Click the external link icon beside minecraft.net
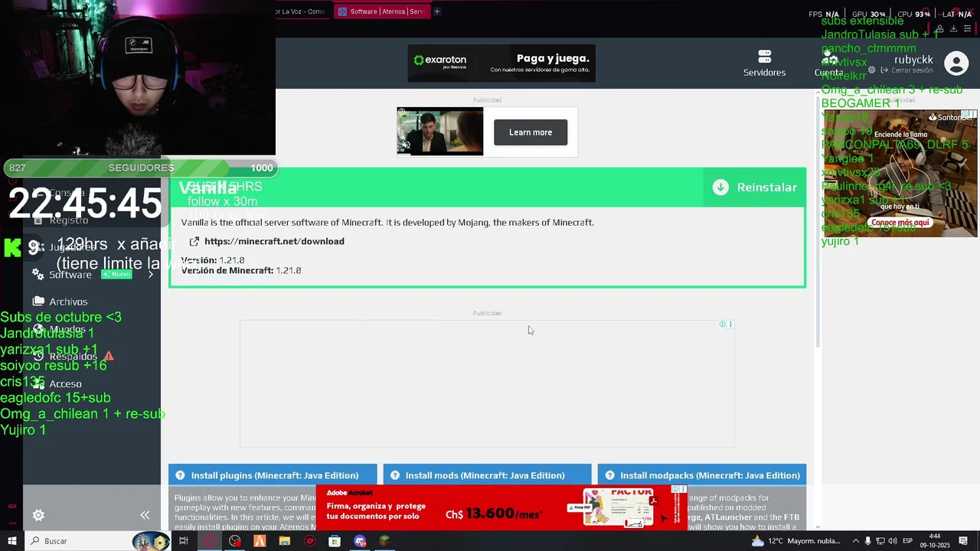This screenshot has height=551, width=980. click(x=194, y=241)
